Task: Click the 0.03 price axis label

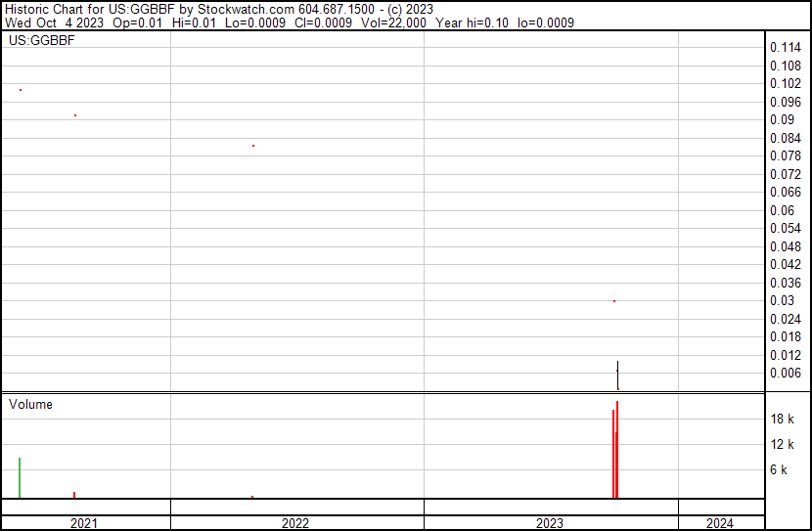Action: (x=782, y=300)
